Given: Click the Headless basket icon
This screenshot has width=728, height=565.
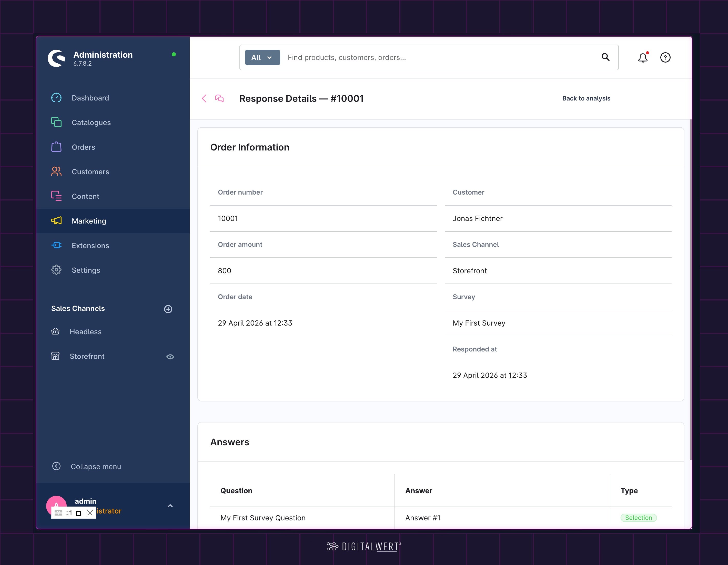Looking at the screenshot, I should point(55,332).
